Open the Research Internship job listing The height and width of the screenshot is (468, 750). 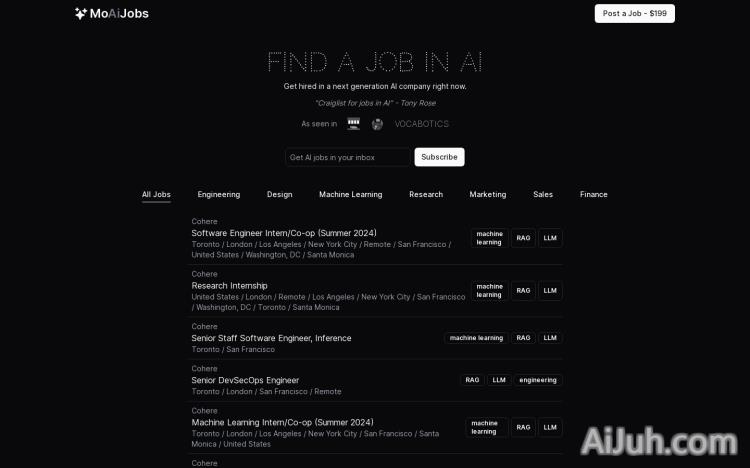[x=229, y=286]
